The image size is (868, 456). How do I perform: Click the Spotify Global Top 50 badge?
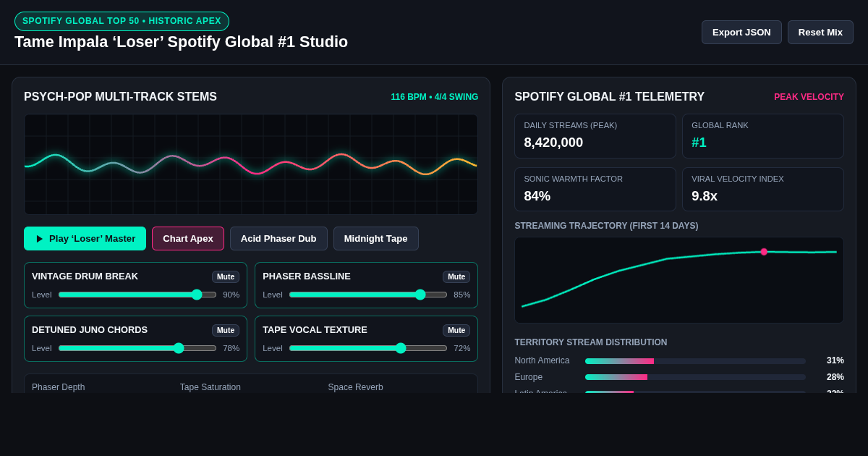(x=122, y=21)
